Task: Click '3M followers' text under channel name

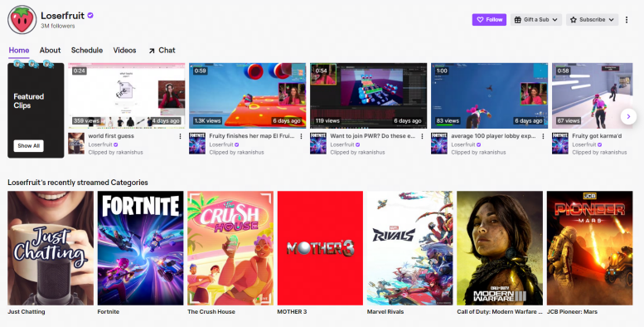Action: point(57,26)
